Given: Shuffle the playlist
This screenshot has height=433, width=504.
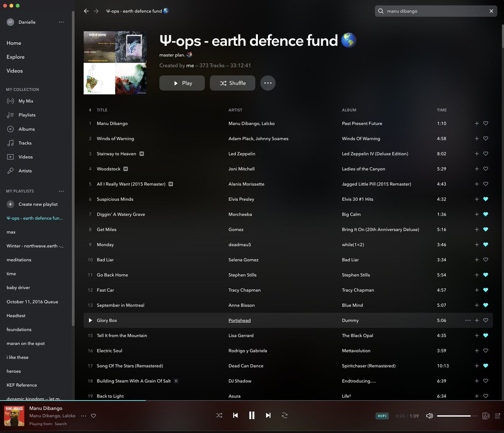Looking at the screenshot, I should (233, 83).
